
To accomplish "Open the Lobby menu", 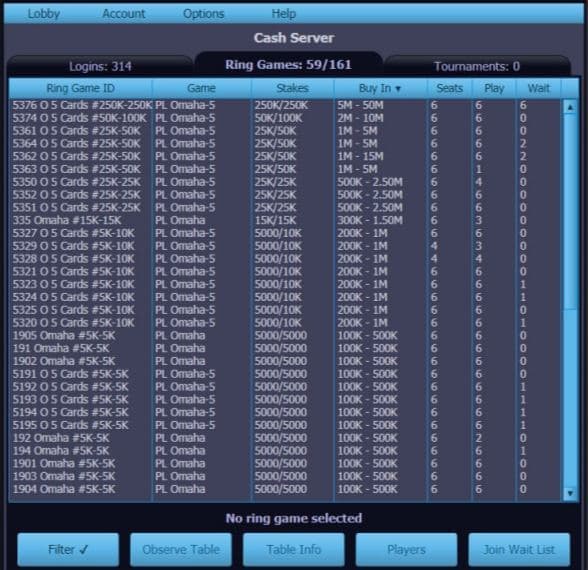I will [x=44, y=14].
